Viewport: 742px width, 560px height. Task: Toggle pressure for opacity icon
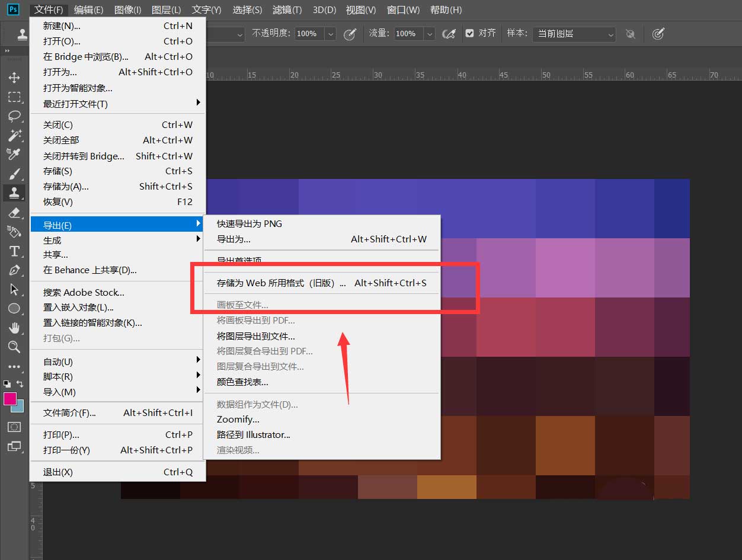point(350,34)
